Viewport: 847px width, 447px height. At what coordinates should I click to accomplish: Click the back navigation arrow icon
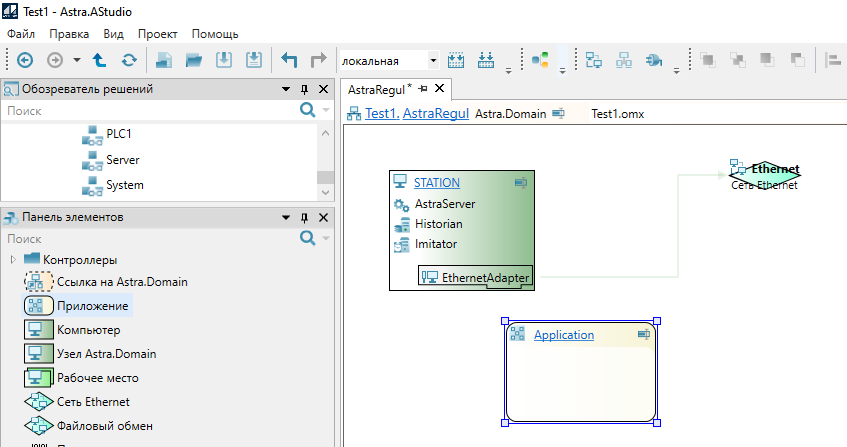pyautogui.click(x=24, y=60)
